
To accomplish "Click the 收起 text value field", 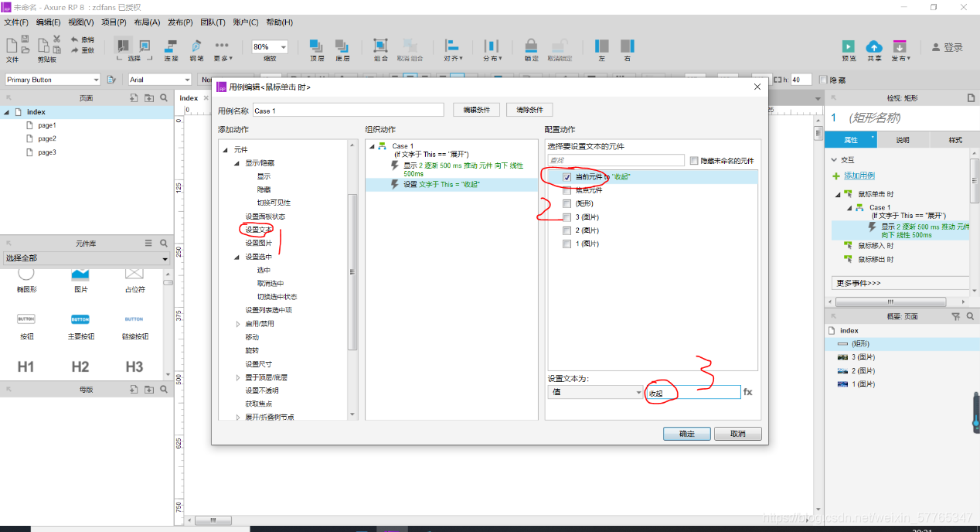I will pyautogui.click(x=692, y=393).
